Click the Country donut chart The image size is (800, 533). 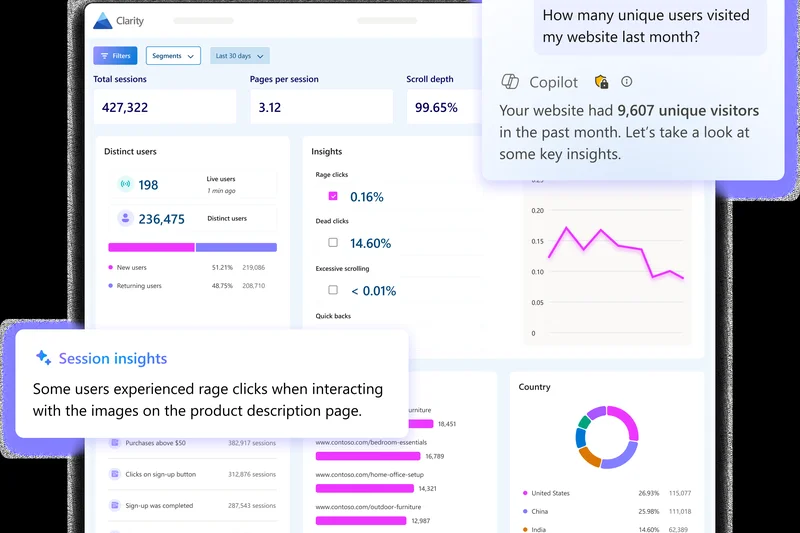tap(607, 437)
